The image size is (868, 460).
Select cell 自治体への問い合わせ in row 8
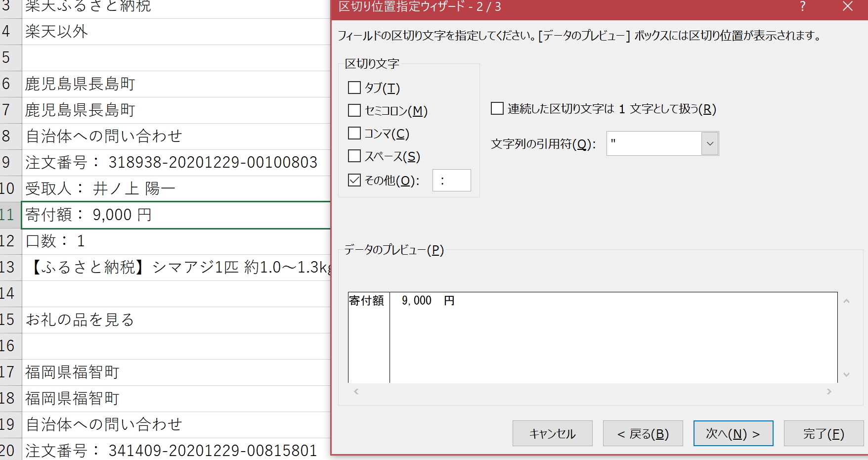[x=176, y=137]
